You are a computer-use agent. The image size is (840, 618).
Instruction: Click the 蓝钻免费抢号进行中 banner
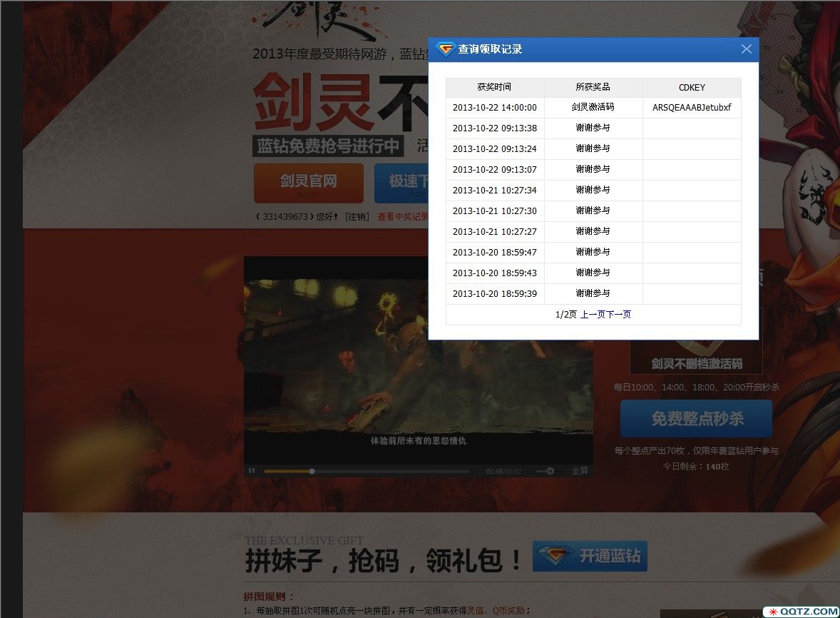point(328,146)
